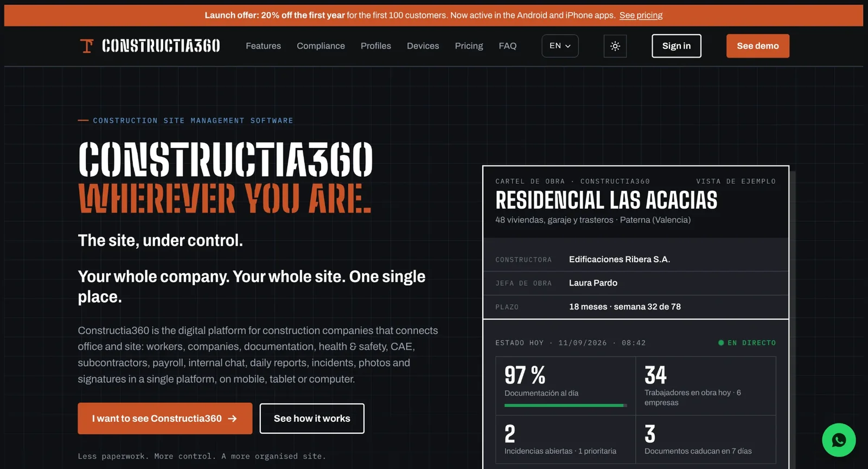Click the 18 meses · semana 32 de 78 value
Viewport: 868px width, 469px height.
coord(625,307)
